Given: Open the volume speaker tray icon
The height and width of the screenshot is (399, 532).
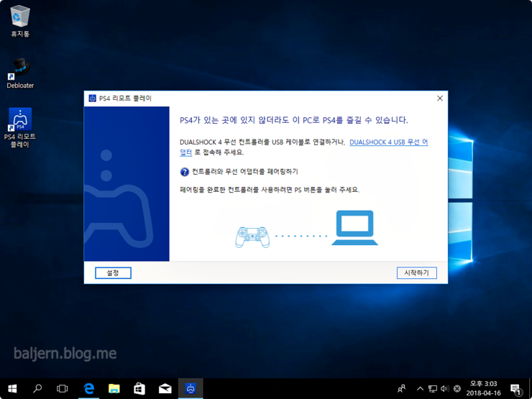Looking at the screenshot, I should (x=444, y=389).
